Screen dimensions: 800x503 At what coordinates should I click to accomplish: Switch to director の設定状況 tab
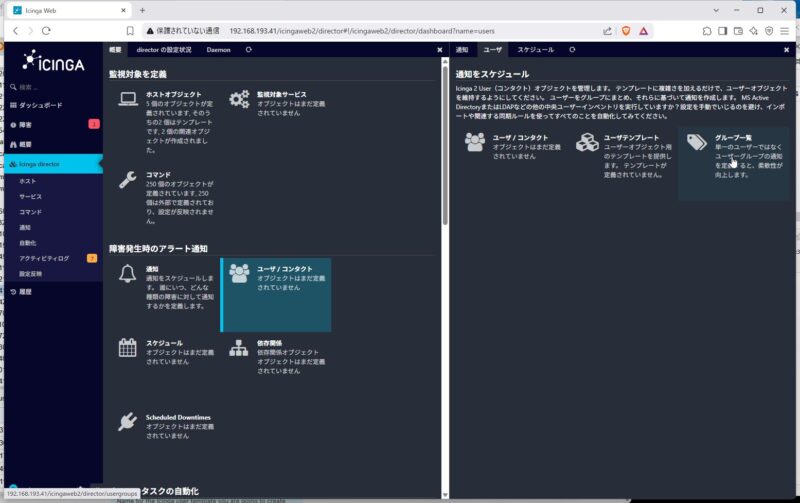coord(164,50)
